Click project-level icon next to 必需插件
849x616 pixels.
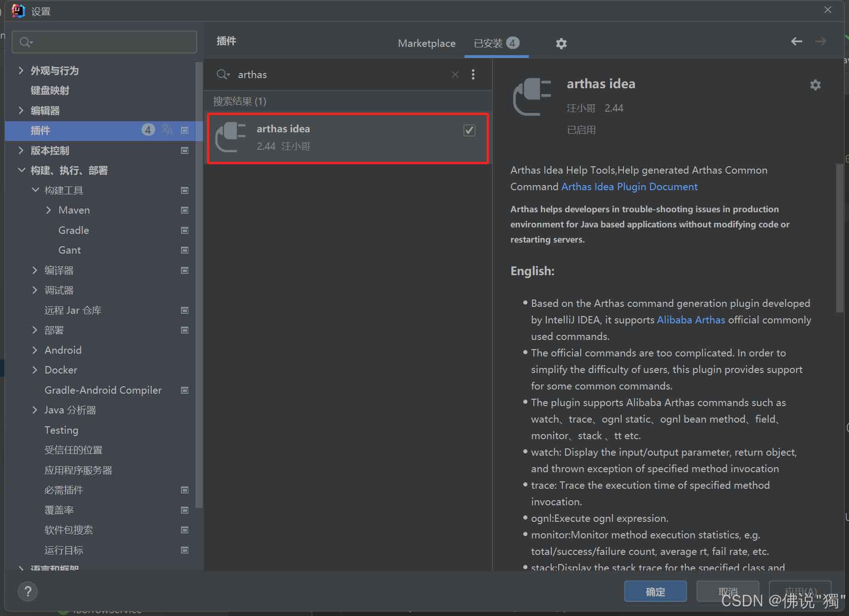coord(185,490)
